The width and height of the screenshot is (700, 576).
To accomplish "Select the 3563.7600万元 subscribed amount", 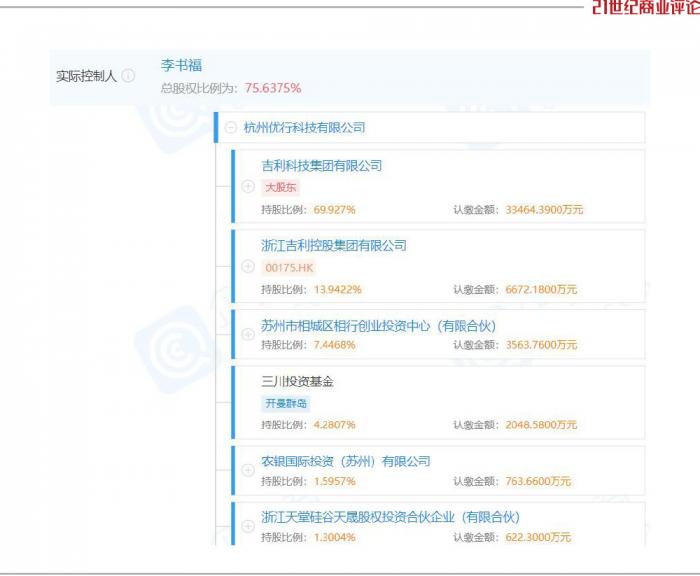I will [x=541, y=345].
